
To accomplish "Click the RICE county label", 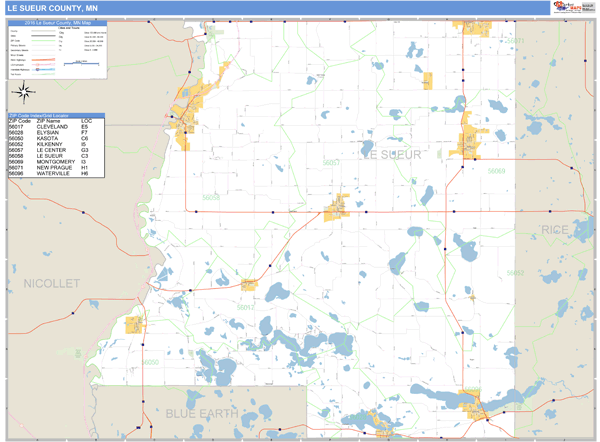I will coord(553,230).
